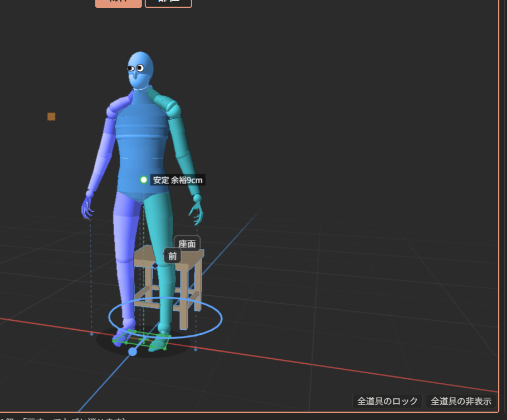Click the green-ringed center-of-gravity marker
Viewport: 507px width, 420px height.
(x=144, y=180)
